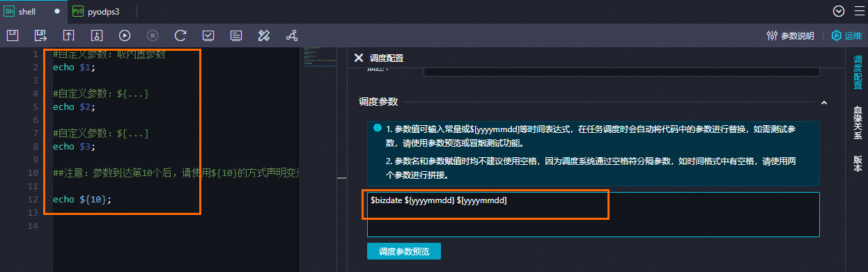Screen dimensions: 868x272
Task: Click the circled down-arrow icon at top right
Action: [x=839, y=11]
